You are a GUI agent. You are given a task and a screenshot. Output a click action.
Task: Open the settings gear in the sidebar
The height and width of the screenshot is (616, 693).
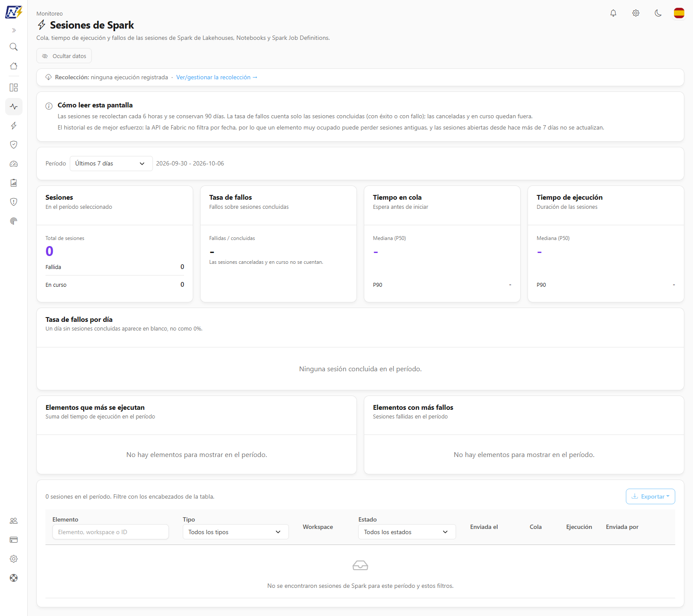coord(14,559)
